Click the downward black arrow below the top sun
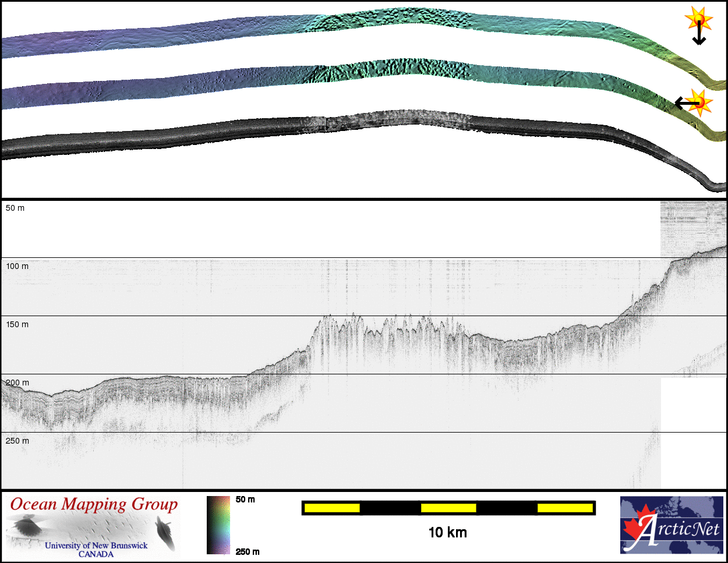This screenshot has height=563, width=728. point(698,36)
